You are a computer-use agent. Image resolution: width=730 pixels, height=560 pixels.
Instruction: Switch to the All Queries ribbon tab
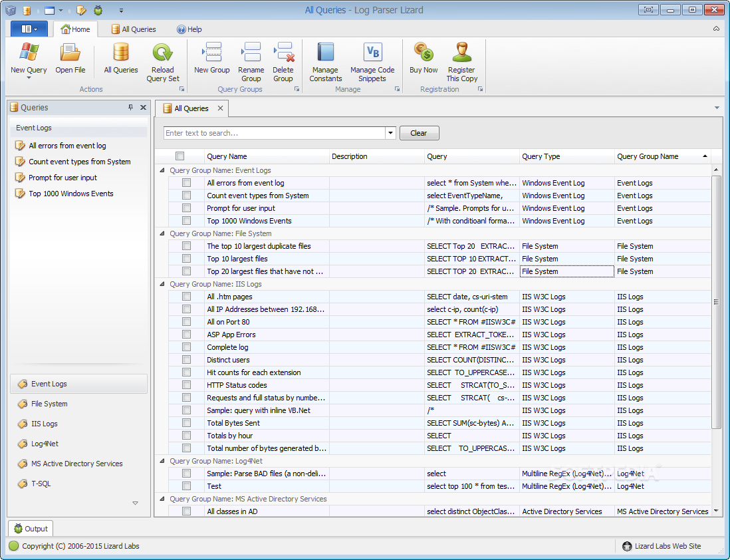click(x=134, y=29)
